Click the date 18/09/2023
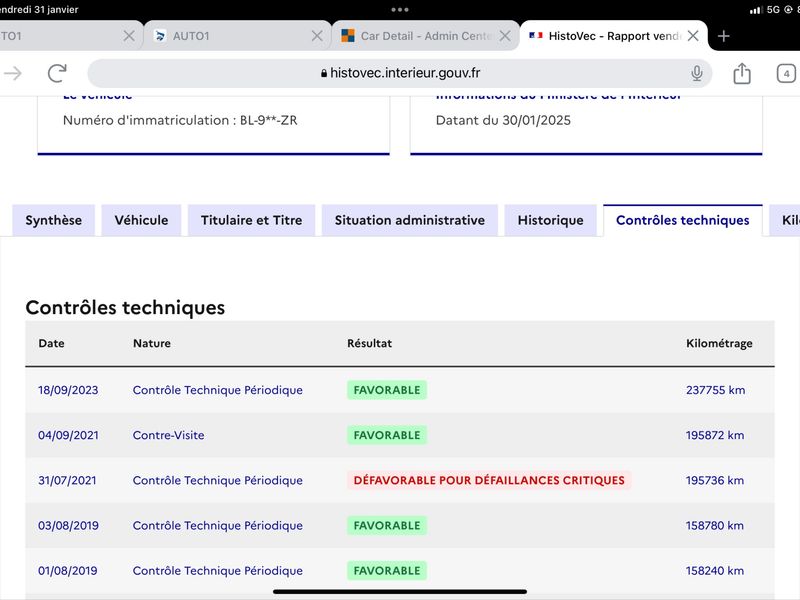This screenshot has width=800, height=600. [x=68, y=390]
